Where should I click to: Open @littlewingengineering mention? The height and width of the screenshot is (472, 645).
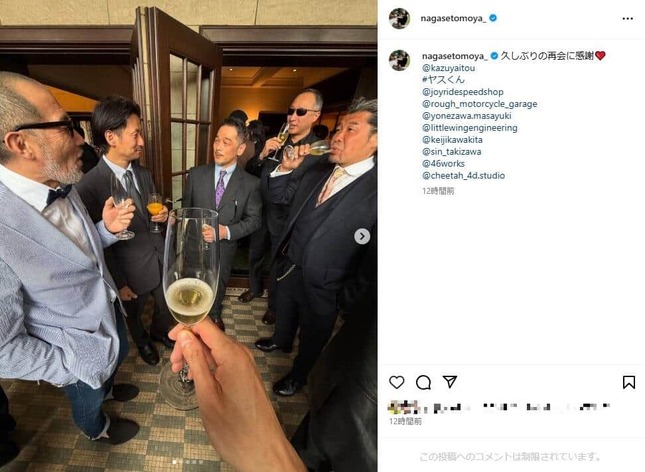tap(468, 128)
